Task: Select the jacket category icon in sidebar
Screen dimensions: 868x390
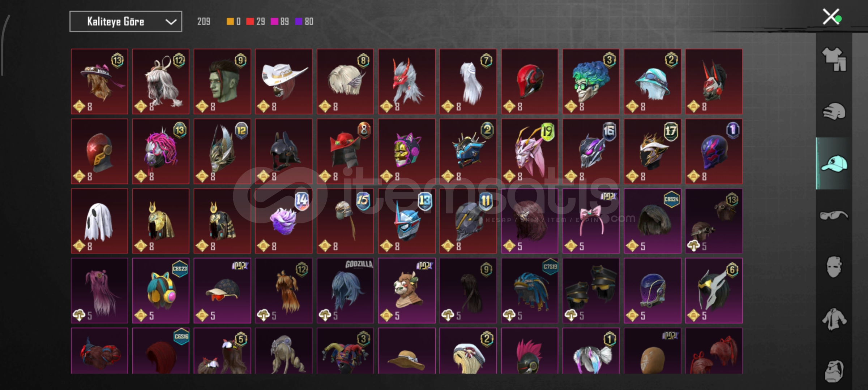Action: (x=834, y=319)
